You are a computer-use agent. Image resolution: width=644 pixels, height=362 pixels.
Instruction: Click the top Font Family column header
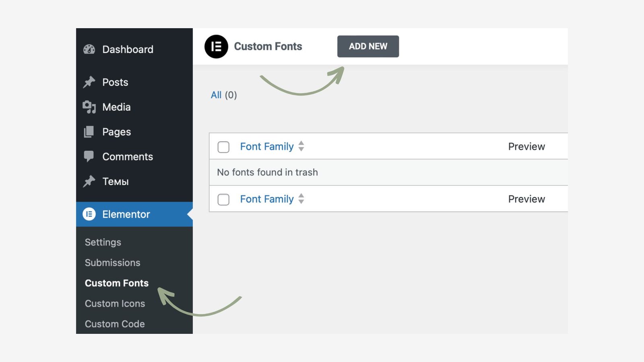pyautogui.click(x=267, y=146)
